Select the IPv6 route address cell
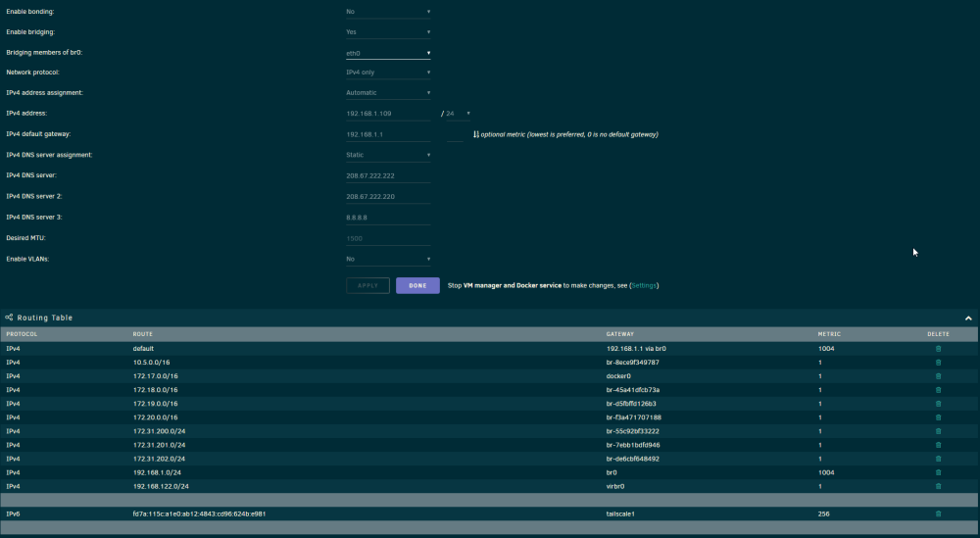 [199, 514]
